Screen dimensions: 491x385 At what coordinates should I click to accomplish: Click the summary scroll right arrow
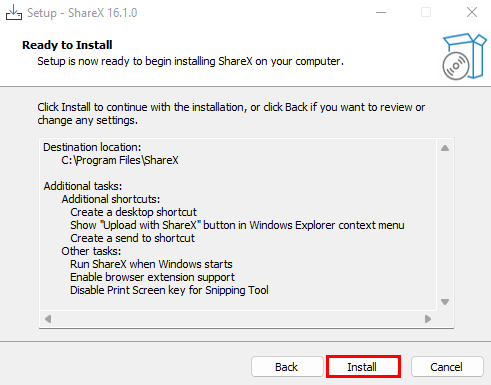coord(428,319)
